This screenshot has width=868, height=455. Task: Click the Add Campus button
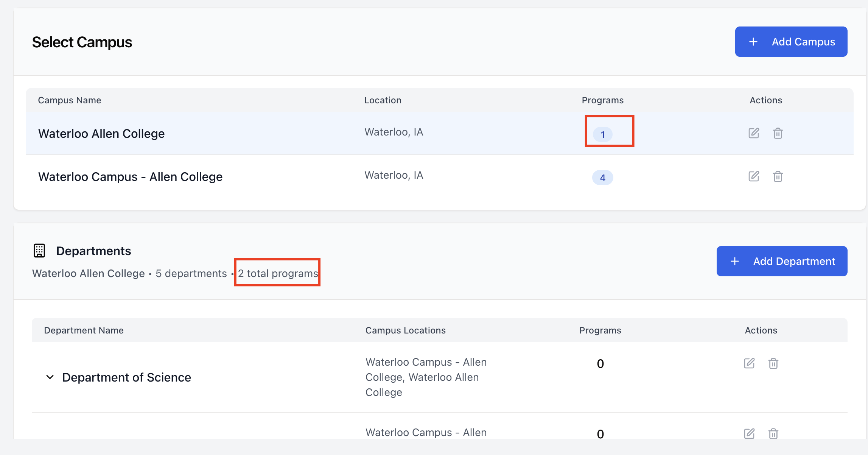tap(791, 42)
